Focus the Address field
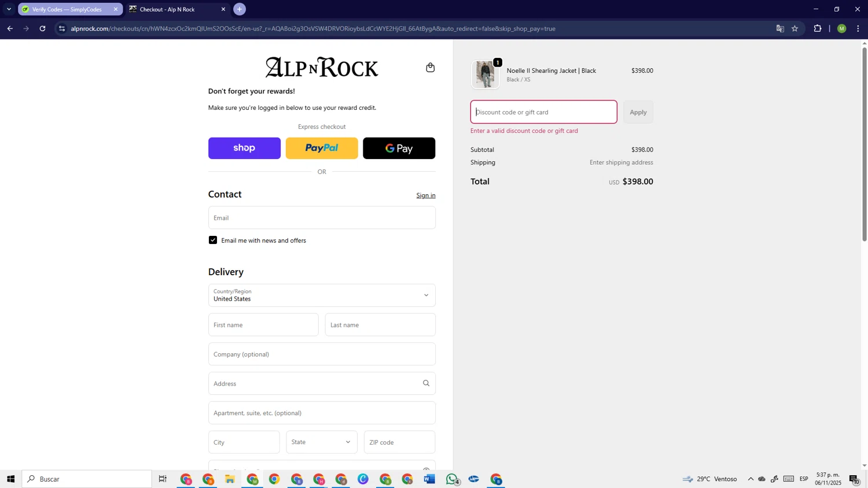 click(322, 383)
